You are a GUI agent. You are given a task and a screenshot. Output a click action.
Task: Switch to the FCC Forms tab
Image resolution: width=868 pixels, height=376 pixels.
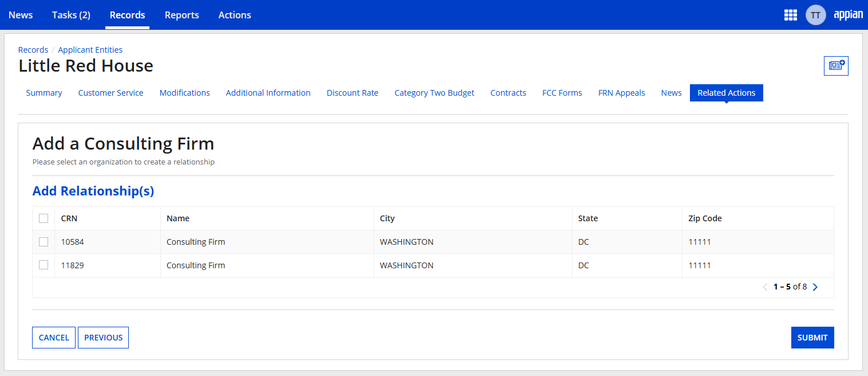coord(562,93)
